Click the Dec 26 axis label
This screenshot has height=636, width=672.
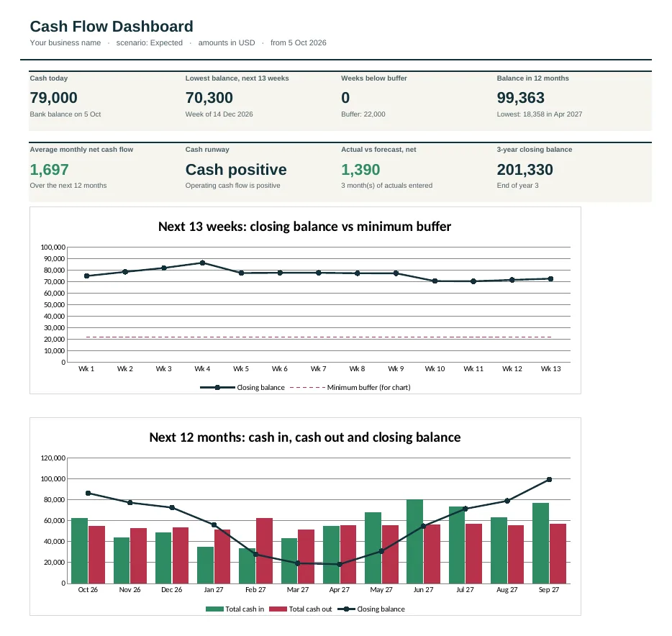pos(172,590)
